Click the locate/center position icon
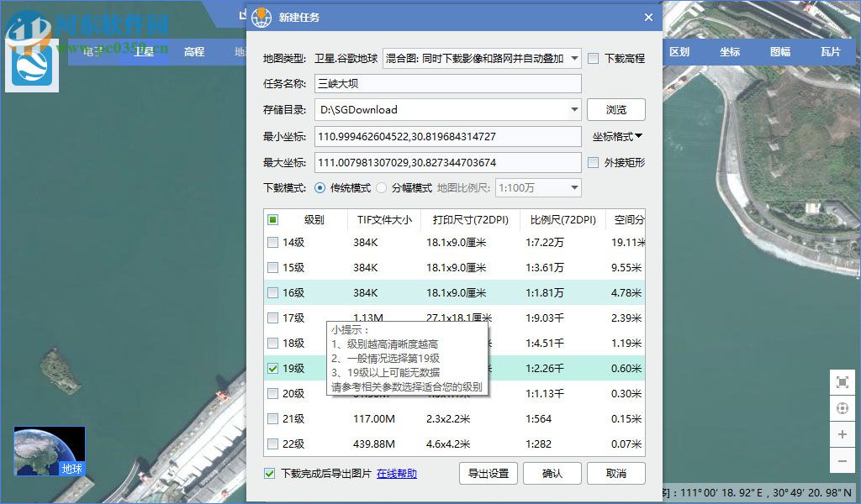861x504 pixels. tap(843, 407)
